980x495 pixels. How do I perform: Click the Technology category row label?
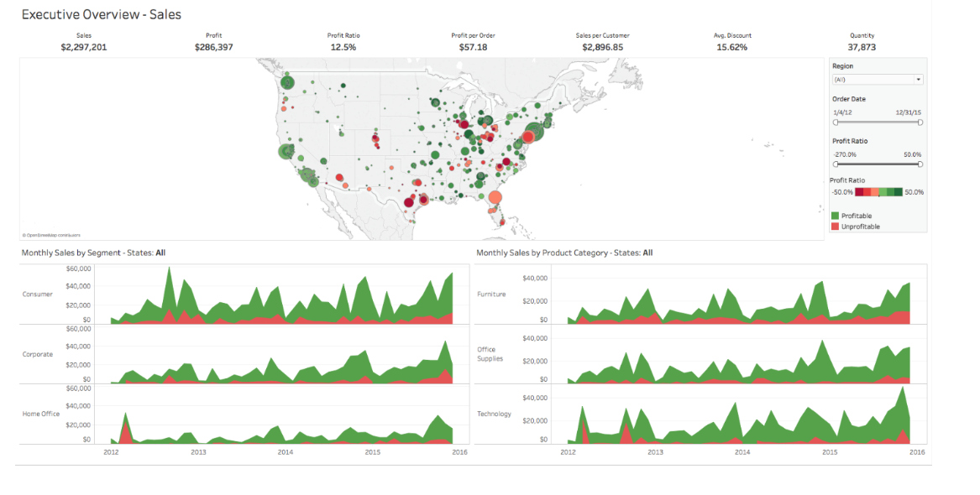(494, 414)
